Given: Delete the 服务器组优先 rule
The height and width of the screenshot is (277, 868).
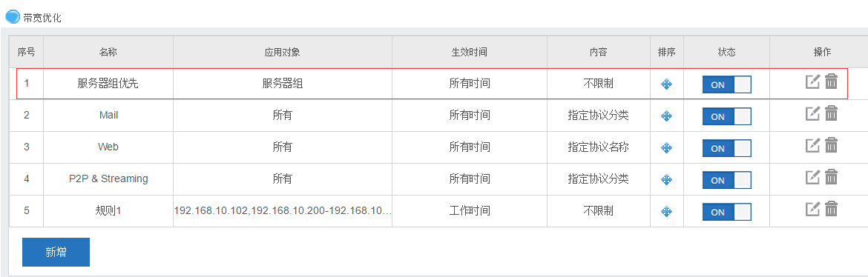Looking at the screenshot, I should [831, 81].
